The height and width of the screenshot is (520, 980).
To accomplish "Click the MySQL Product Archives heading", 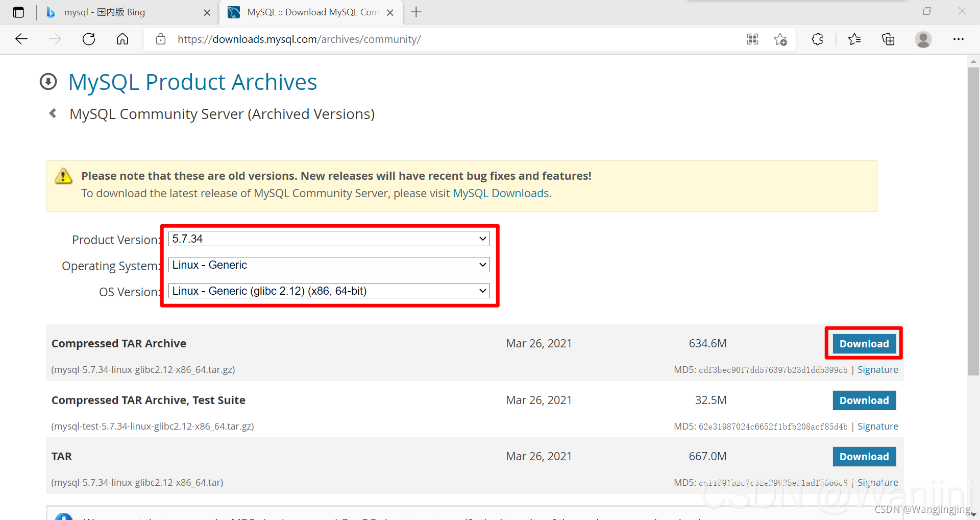I will click(x=192, y=82).
